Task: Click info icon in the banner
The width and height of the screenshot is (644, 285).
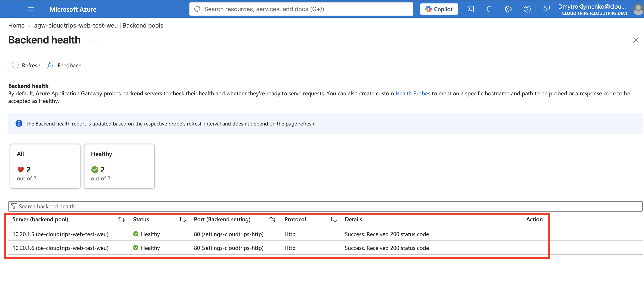Action: (x=19, y=123)
